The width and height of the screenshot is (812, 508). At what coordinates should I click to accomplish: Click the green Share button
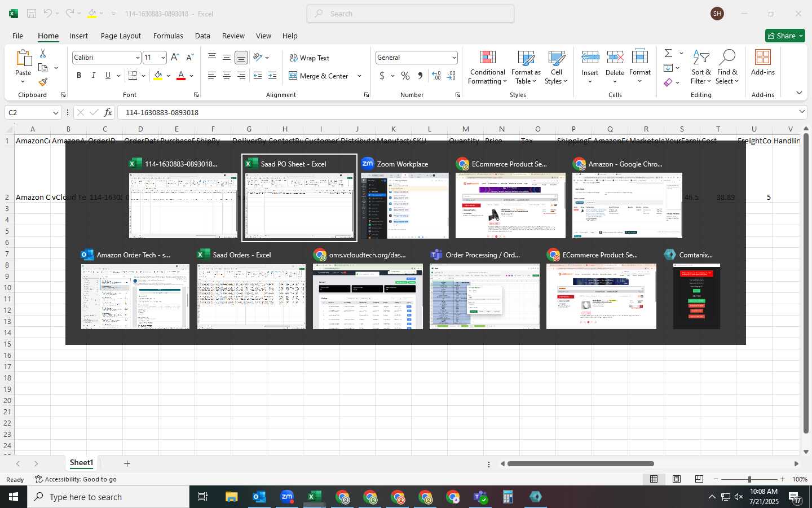click(785, 36)
